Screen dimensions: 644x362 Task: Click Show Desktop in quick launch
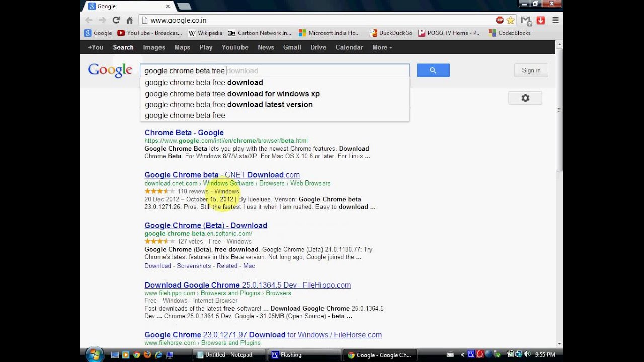click(115, 355)
